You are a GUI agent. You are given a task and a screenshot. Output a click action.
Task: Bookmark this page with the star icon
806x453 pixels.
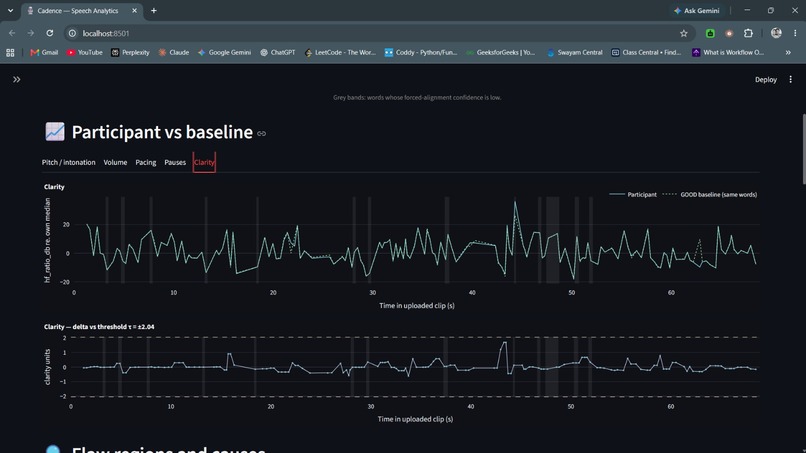click(x=684, y=33)
